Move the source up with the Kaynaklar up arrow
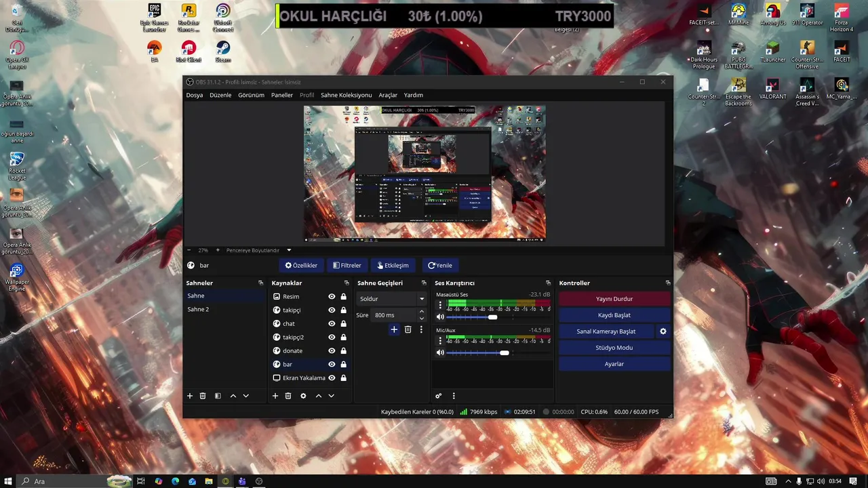 pos(319,396)
